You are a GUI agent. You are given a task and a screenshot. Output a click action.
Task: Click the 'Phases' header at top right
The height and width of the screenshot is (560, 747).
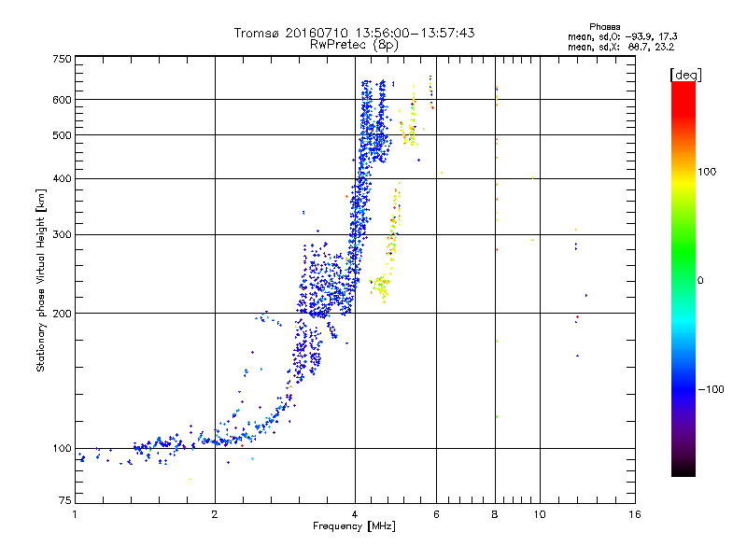click(x=604, y=27)
